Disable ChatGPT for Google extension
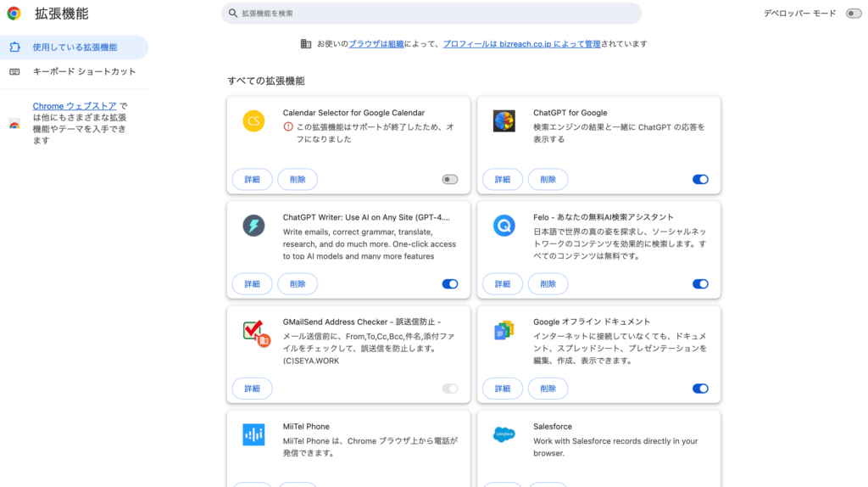868x487 pixels. (700, 180)
